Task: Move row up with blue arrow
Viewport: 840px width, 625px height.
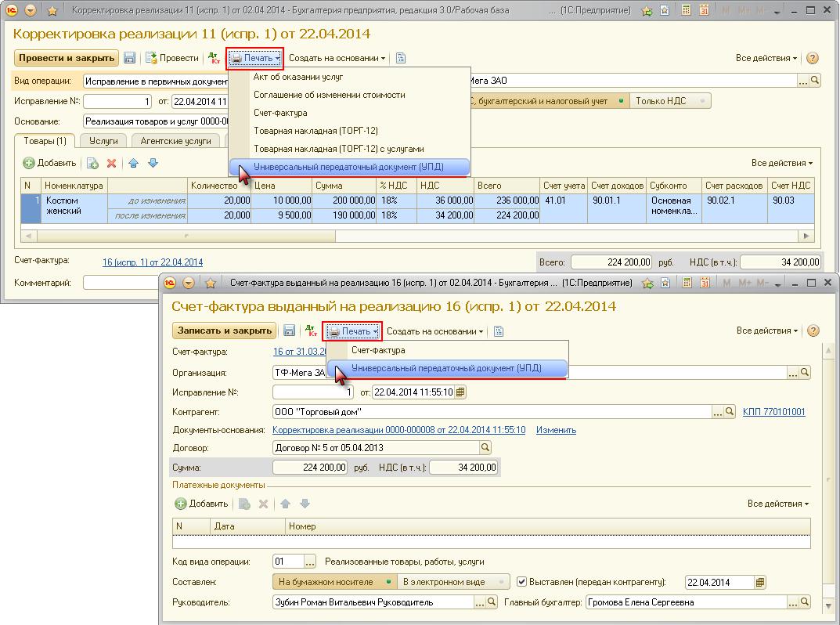Action: 133,163
